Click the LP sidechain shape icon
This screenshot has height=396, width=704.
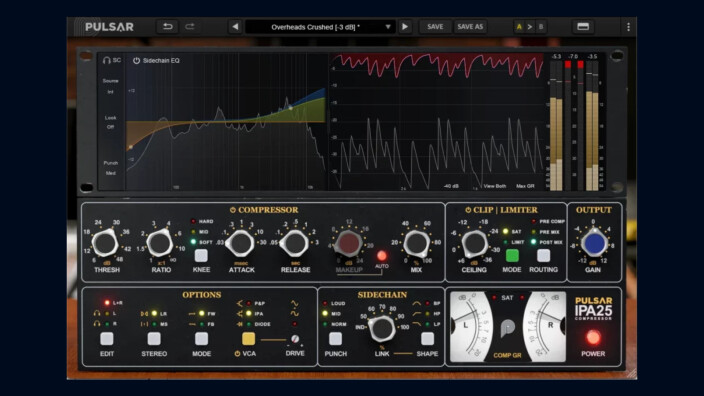(x=417, y=324)
